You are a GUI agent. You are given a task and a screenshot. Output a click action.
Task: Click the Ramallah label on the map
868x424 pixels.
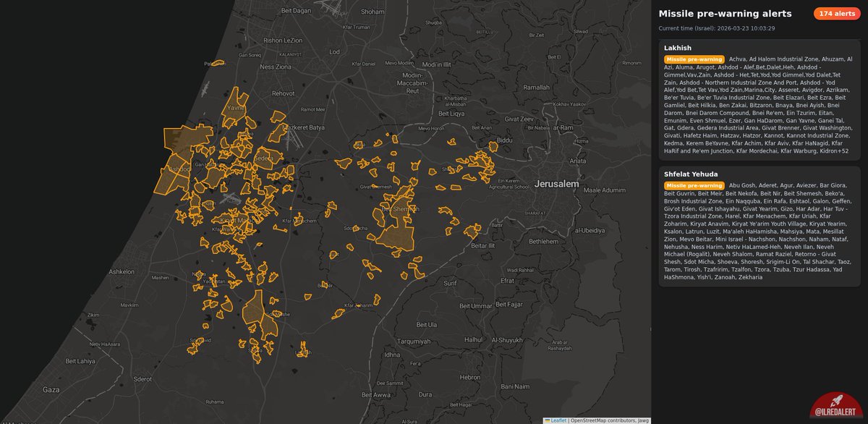(537, 88)
